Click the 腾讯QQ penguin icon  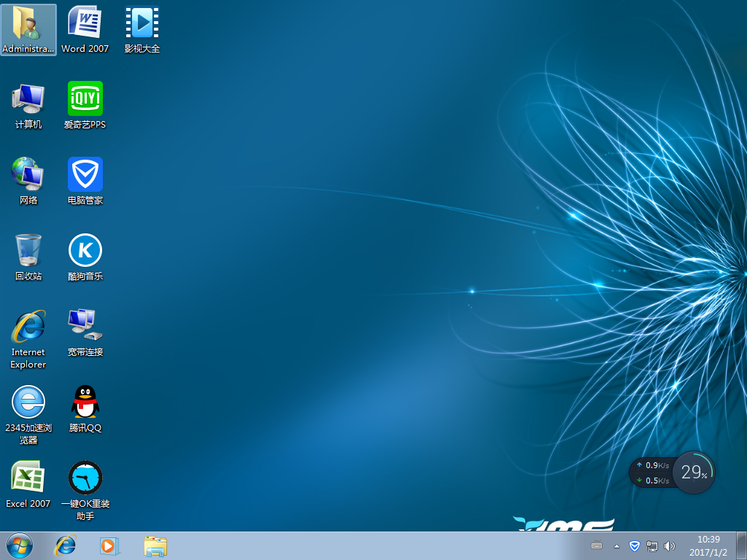coord(85,402)
